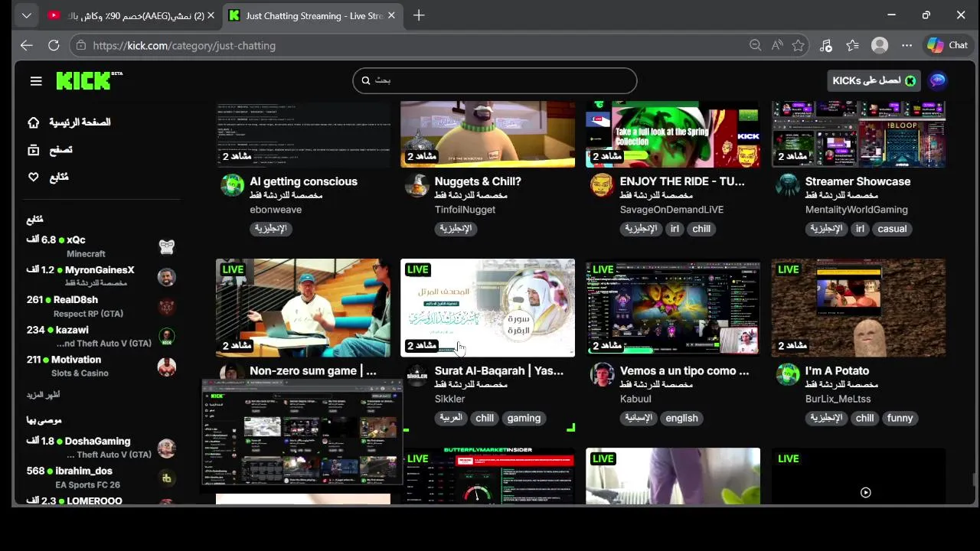Click Kabuul streamer avatar
Screen dimensions: 980x551
tap(603, 374)
